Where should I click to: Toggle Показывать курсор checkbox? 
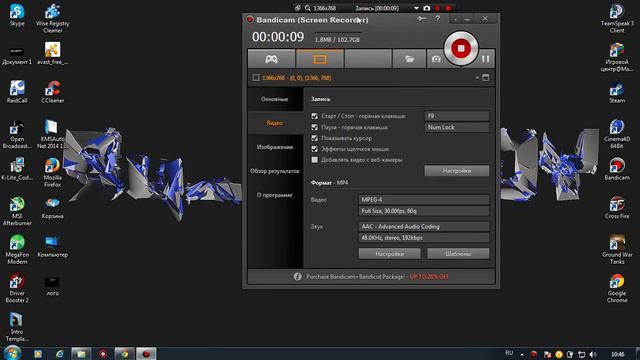tap(314, 138)
